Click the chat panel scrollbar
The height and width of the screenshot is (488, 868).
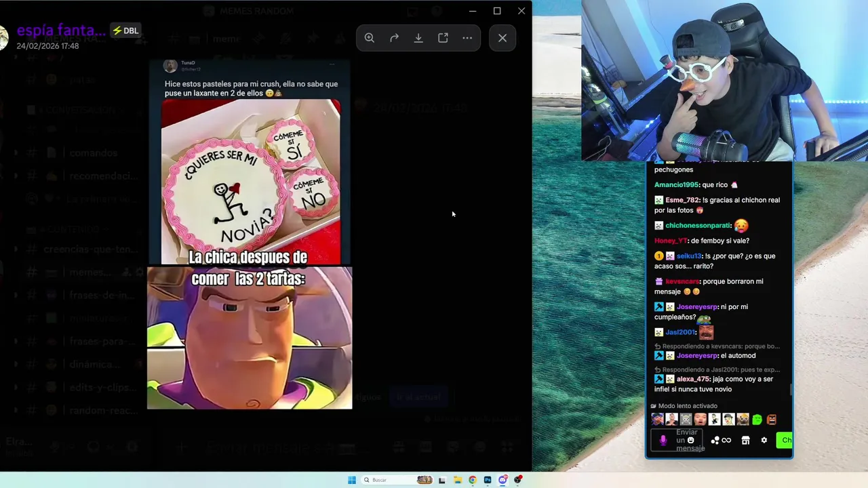[791, 390]
